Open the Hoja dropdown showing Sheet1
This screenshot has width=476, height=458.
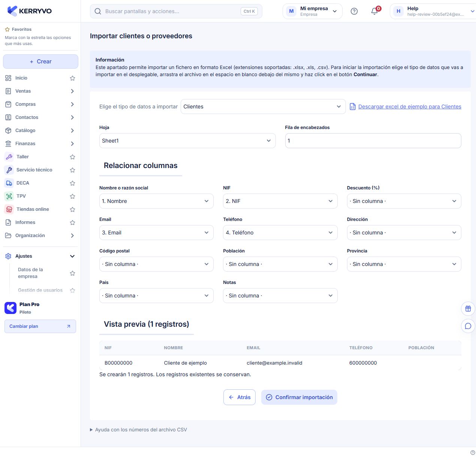click(187, 141)
